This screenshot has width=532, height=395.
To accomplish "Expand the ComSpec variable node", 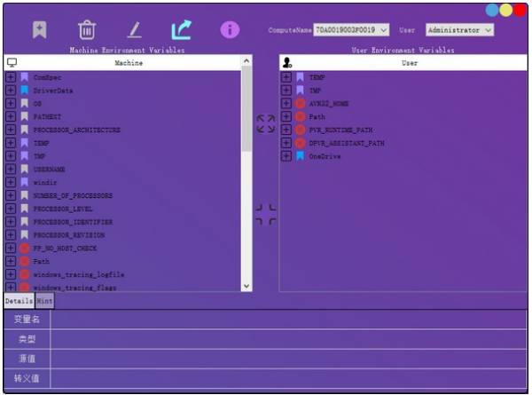I will click(x=11, y=77).
